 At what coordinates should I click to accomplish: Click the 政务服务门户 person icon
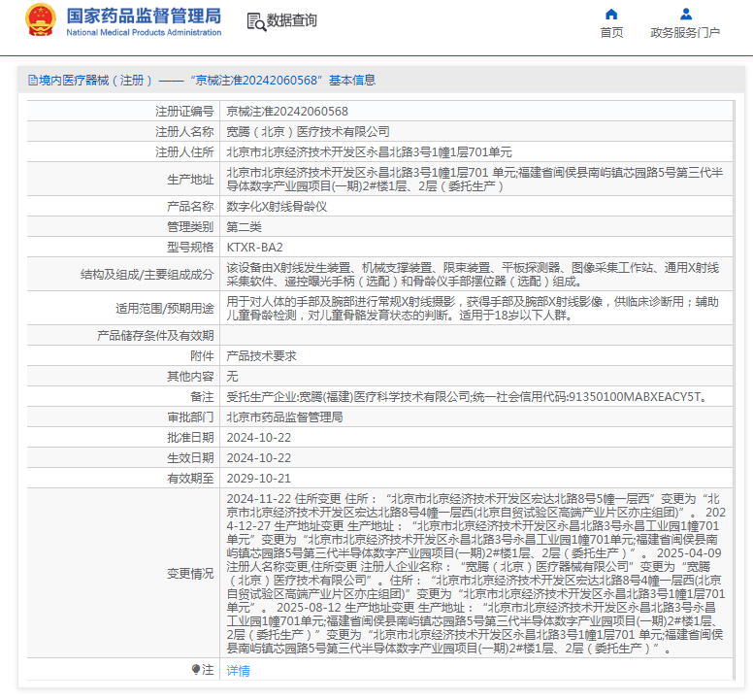(x=686, y=14)
